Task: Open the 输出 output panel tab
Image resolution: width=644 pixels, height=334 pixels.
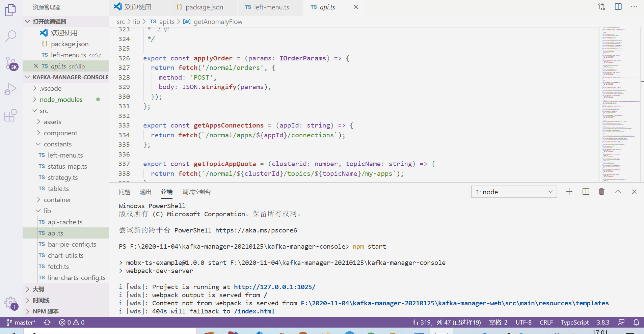Action: click(x=146, y=192)
